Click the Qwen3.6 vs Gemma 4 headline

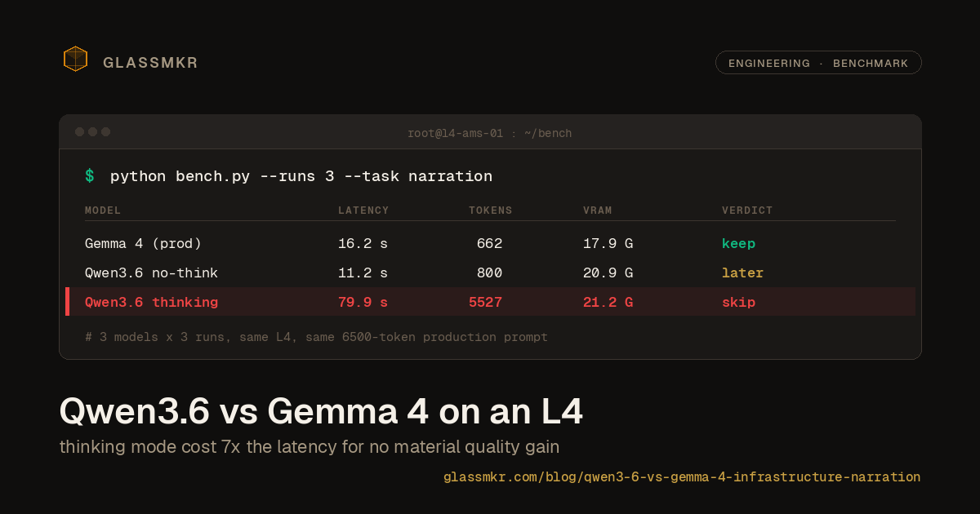pyautogui.click(x=321, y=411)
